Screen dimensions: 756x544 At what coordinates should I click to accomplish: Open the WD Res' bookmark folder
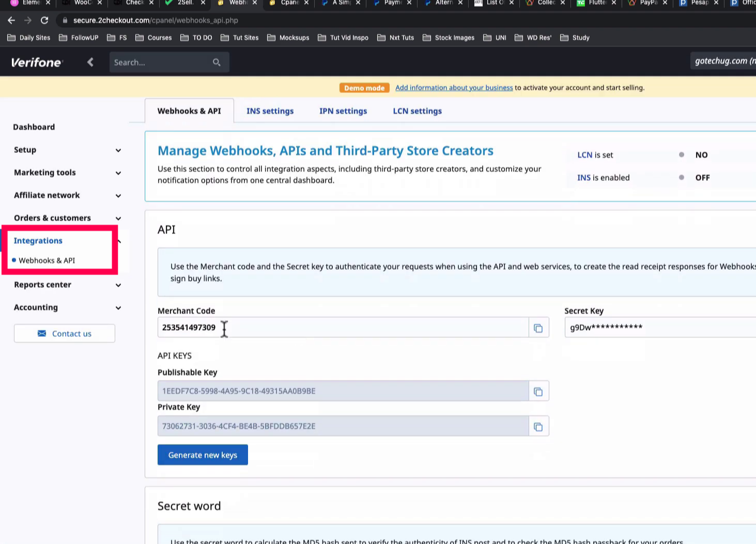pyautogui.click(x=533, y=38)
